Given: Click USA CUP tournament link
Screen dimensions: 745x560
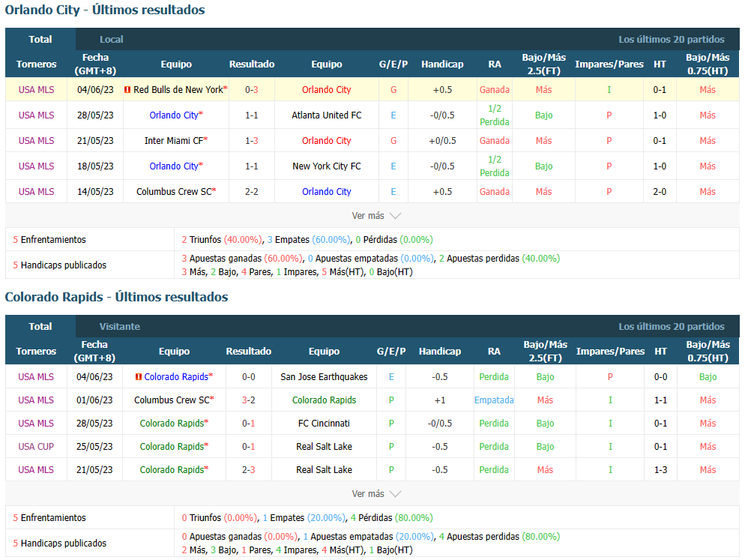Looking at the screenshot, I should (36, 446).
